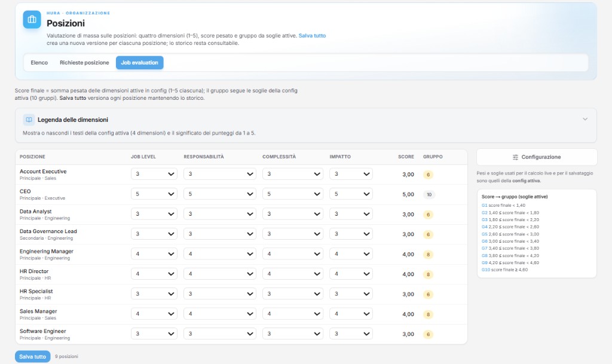Click the Salva tutto button at the bottom
This screenshot has width=612, height=364.
coord(33,357)
